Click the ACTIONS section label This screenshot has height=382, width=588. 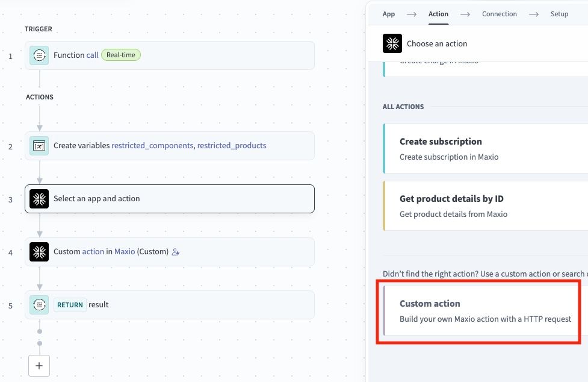39,97
